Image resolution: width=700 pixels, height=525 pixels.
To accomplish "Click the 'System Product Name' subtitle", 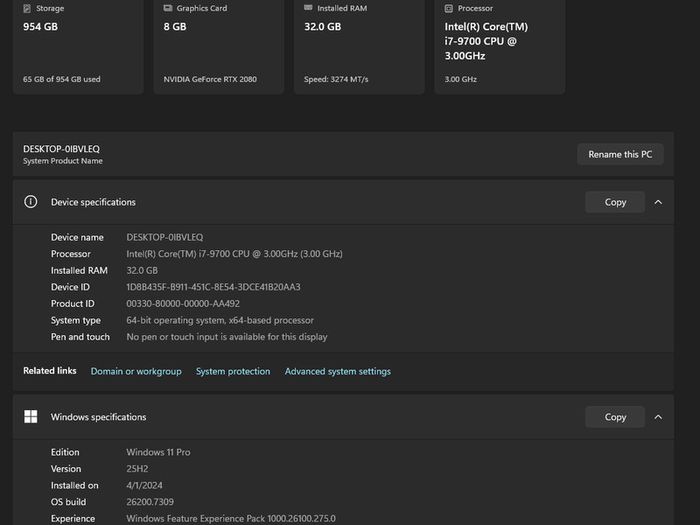I will click(63, 161).
